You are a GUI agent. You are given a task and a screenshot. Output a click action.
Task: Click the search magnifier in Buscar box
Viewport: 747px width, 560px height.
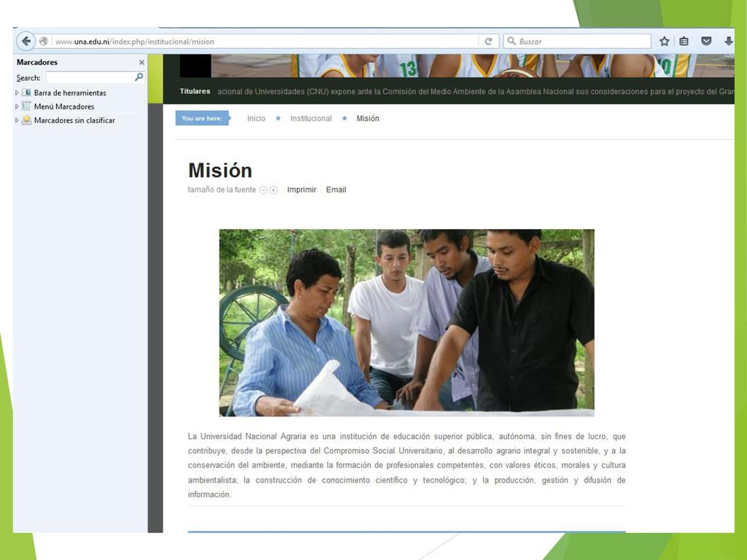[511, 41]
